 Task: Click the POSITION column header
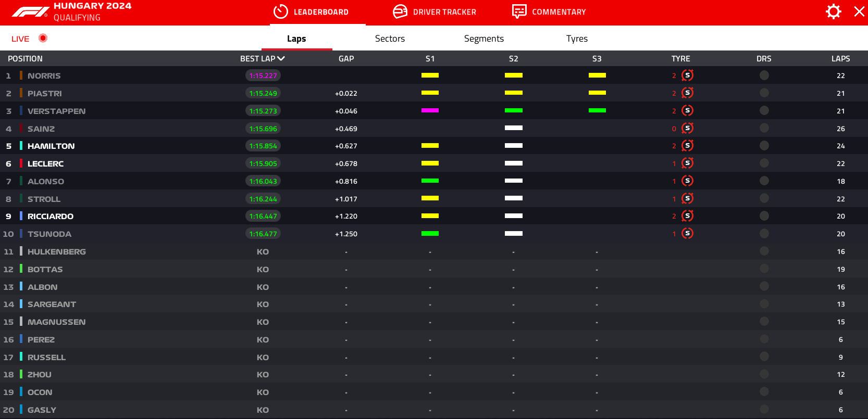(x=25, y=59)
